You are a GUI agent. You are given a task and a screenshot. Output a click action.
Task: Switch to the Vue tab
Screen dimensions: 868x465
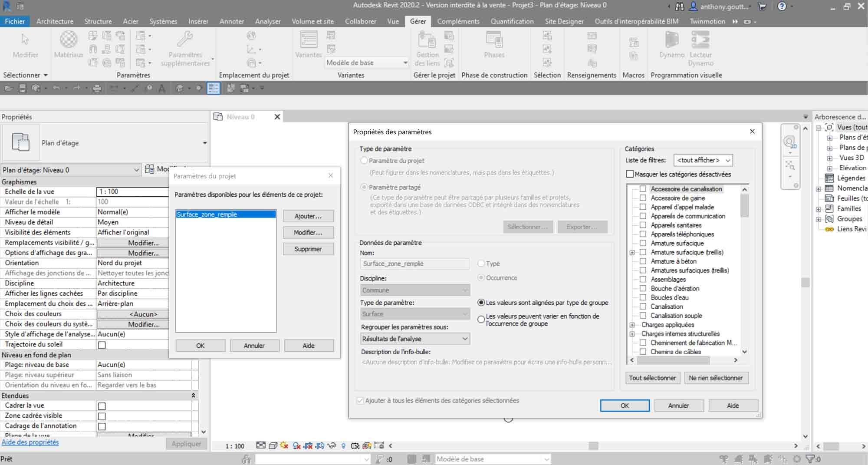[393, 21]
